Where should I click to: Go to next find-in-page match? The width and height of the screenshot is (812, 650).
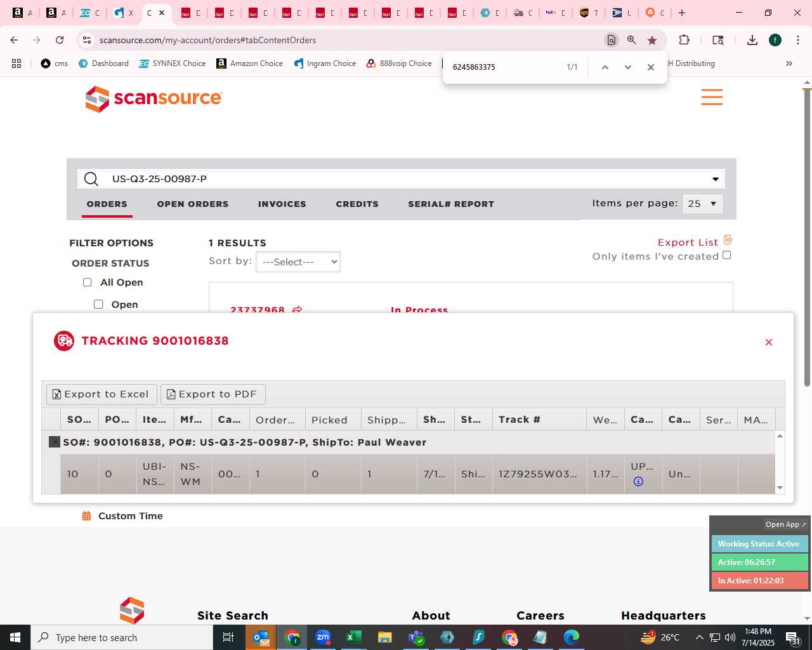point(628,67)
